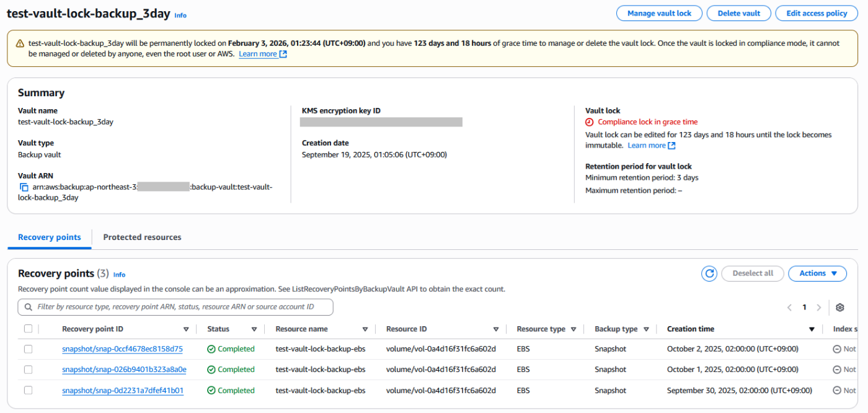Click Completed status icon for snap-0d2231a7dfef41b01
This screenshot has width=868, height=413.
(x=211, y=391)
